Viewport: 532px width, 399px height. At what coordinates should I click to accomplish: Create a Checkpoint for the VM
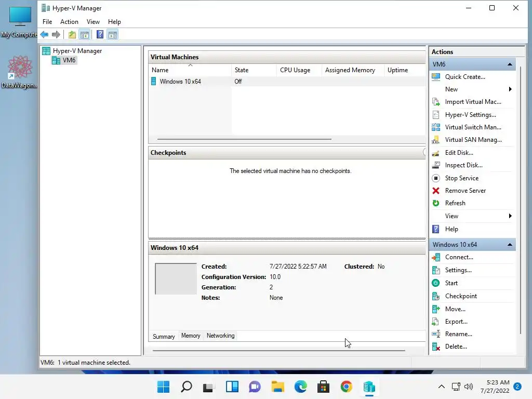[461, 296]
